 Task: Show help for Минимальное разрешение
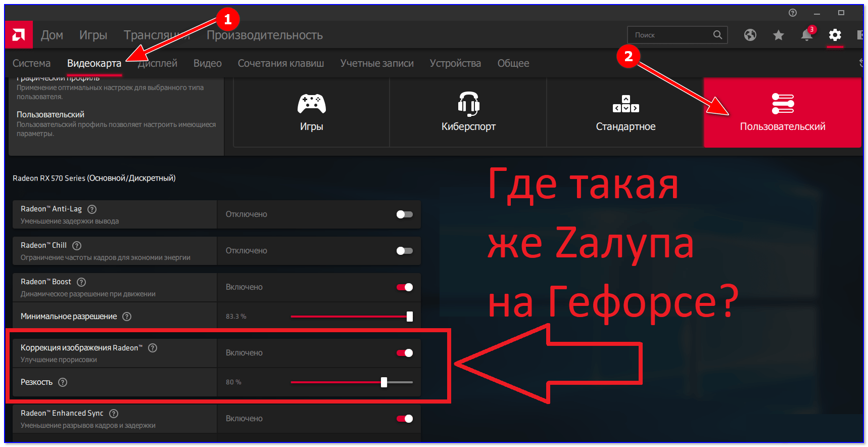[x=127, y=317]
